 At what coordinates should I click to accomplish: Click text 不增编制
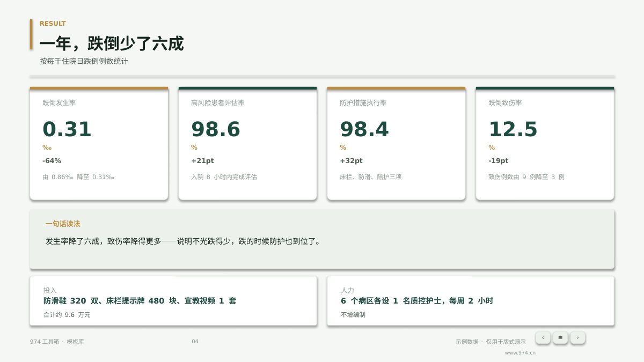(x=353, y=315)
